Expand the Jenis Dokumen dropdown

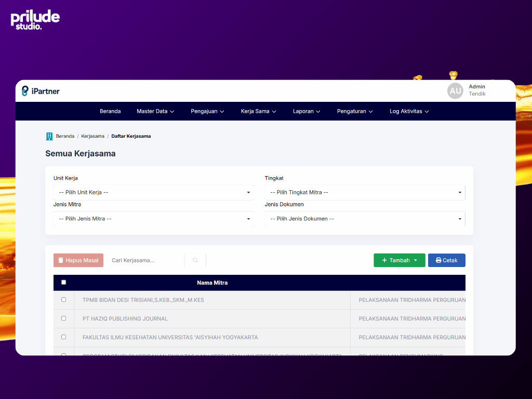coord(365,219)
